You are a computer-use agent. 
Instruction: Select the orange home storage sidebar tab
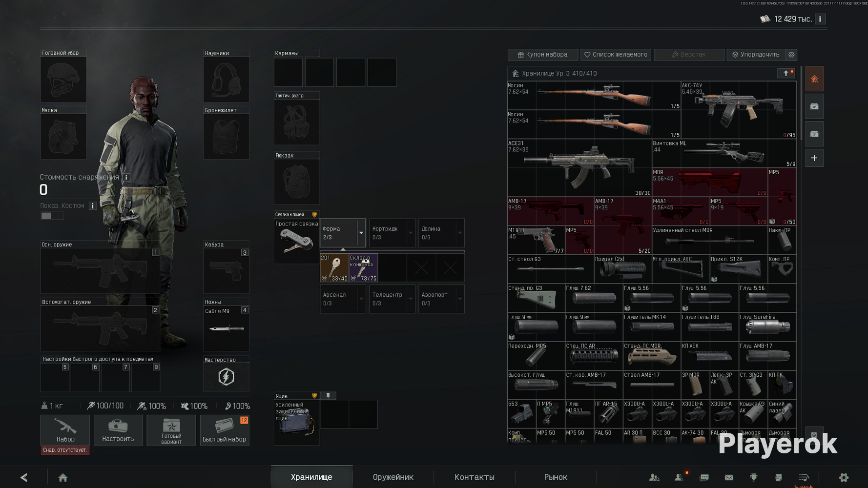pos(814,79)
